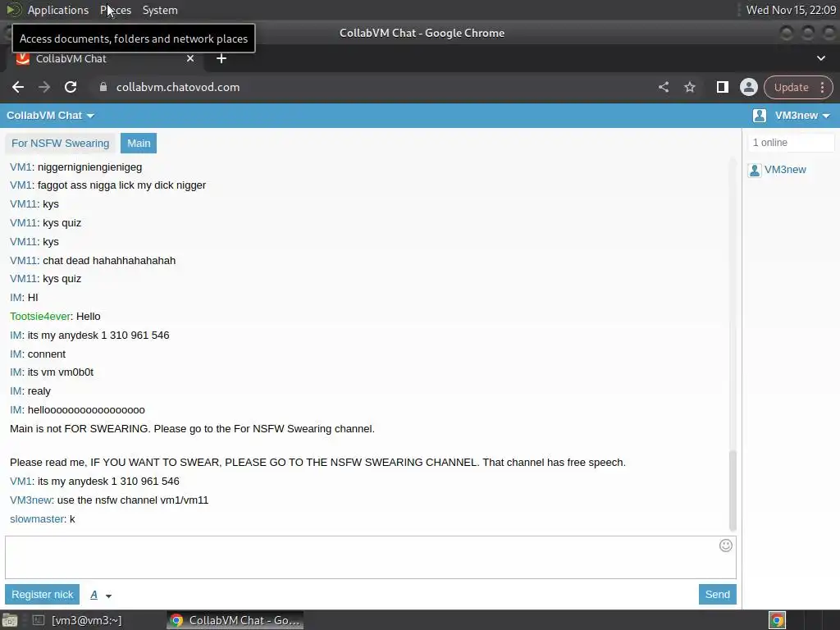This screenshot has height=630, width=840.
Task: Open emoji smiley picker
Action: pos(725,546)
